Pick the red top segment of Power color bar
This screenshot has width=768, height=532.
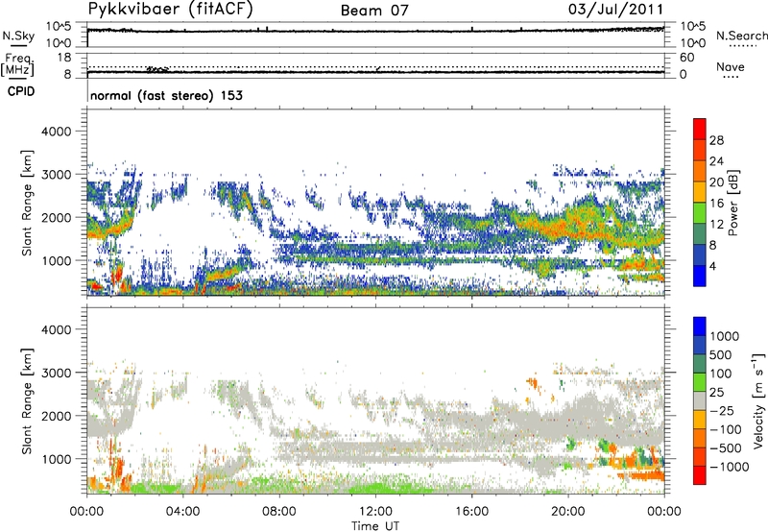pos(700,129)
